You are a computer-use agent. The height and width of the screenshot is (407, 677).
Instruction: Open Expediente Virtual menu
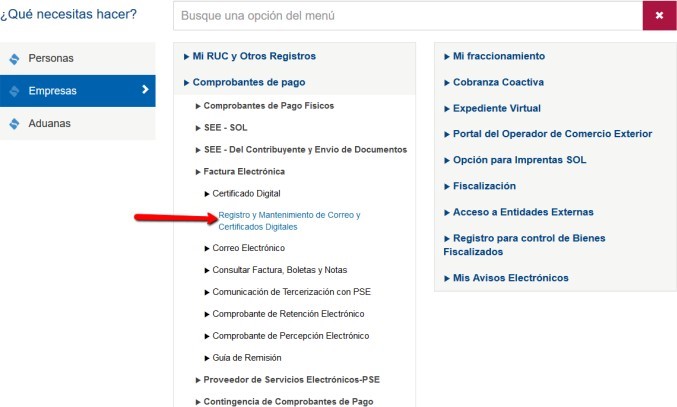click(492, 108)
